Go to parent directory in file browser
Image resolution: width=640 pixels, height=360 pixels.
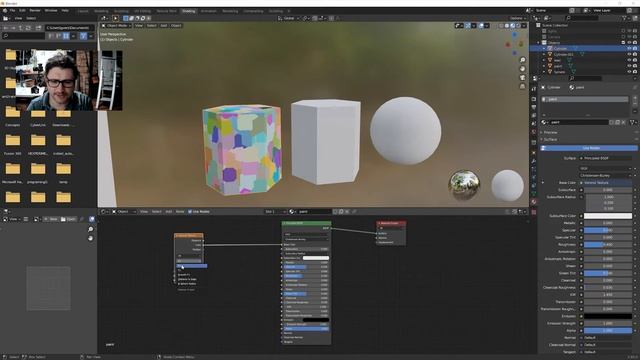[21, 28]
